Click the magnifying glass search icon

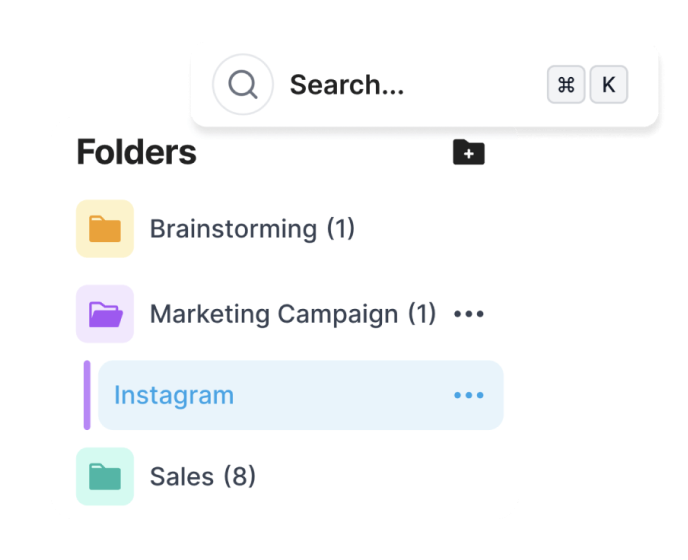(242, 85)
